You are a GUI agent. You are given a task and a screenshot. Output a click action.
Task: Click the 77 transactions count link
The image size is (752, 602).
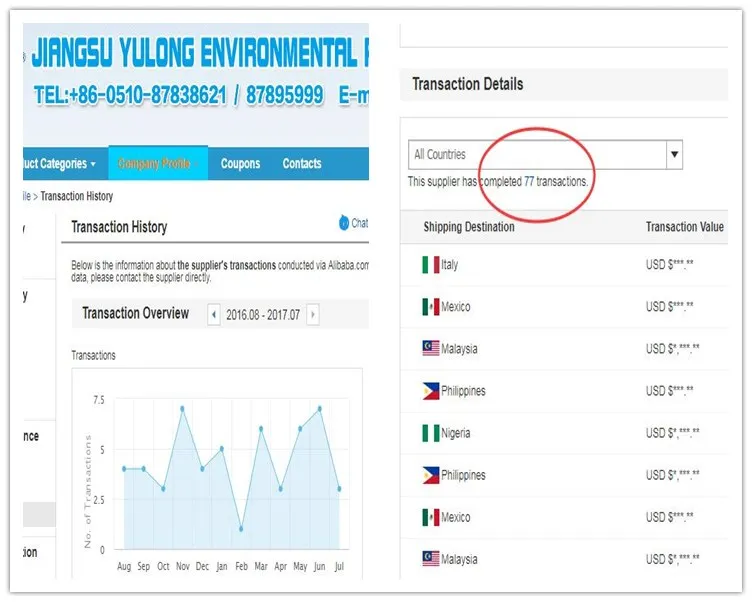point(529,182)
